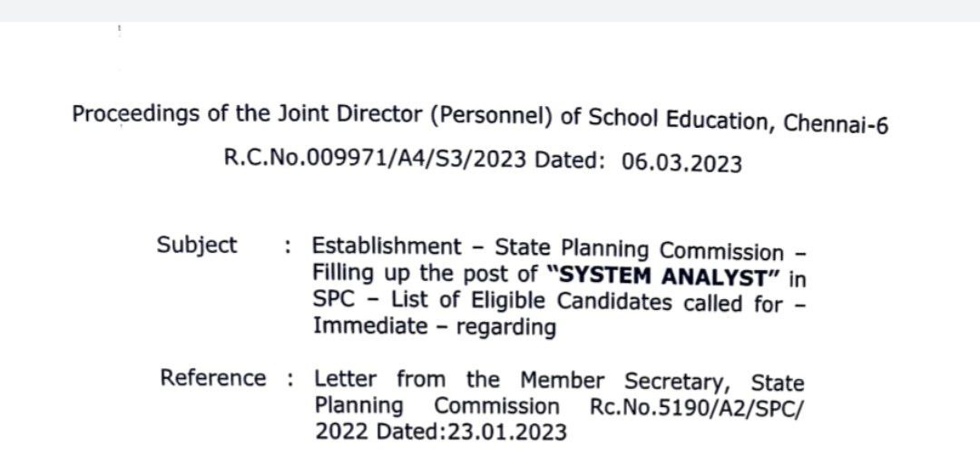Click the phrase 'Immediate – regarding'
This screenshot has height=475, width=980.
point(435,327)
